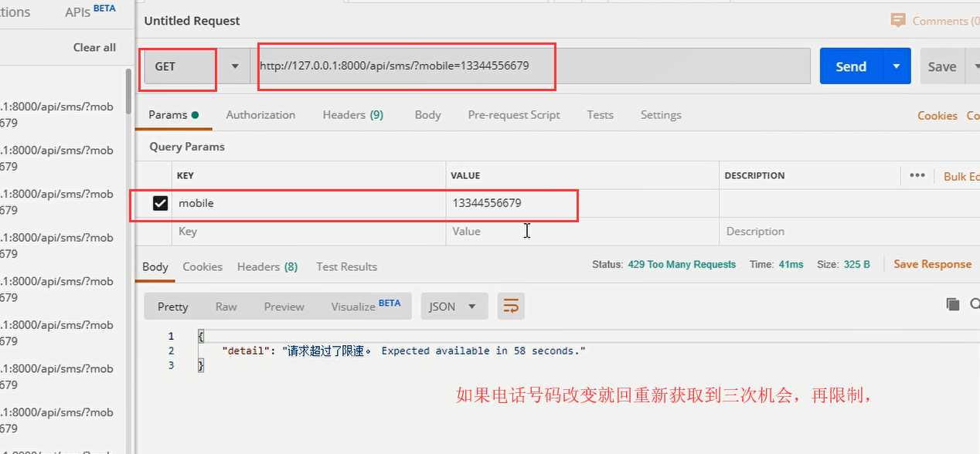980x454 pixels.
Task: Click Clear all in history sidebar
Action: click(94, 47)
